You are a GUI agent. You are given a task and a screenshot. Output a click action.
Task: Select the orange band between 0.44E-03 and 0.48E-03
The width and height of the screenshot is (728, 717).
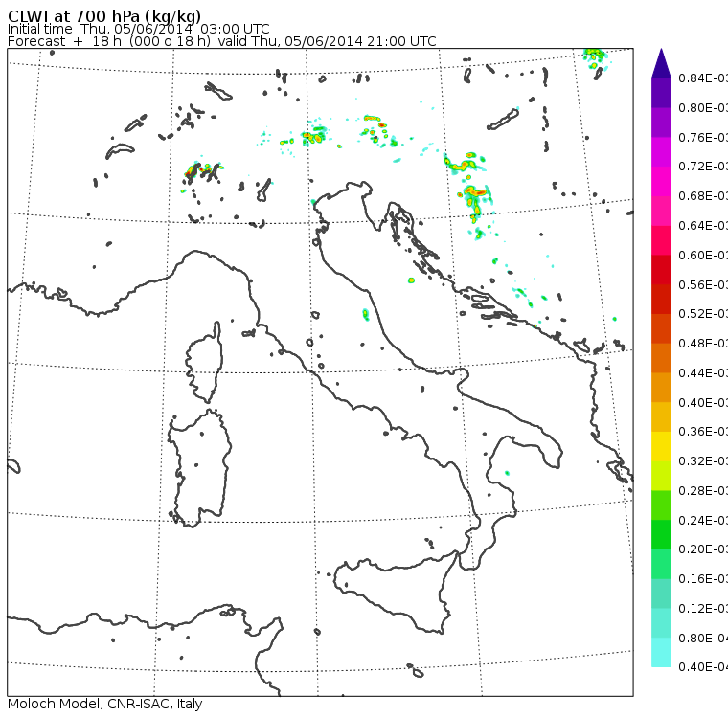point(661,358)
